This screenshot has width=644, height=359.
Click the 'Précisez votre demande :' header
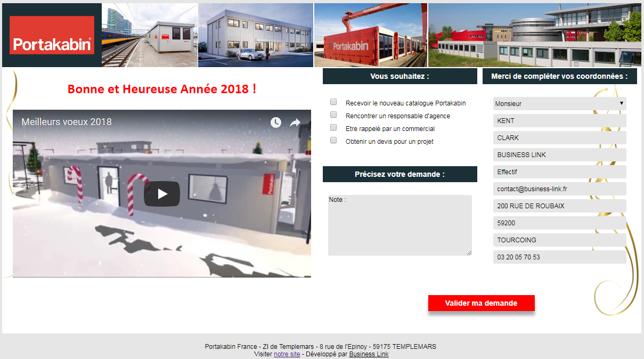[400, 174]
